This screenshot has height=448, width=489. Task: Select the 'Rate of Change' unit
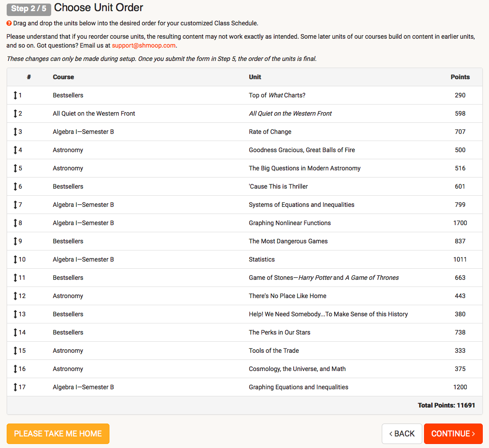(x=270, y=132)
